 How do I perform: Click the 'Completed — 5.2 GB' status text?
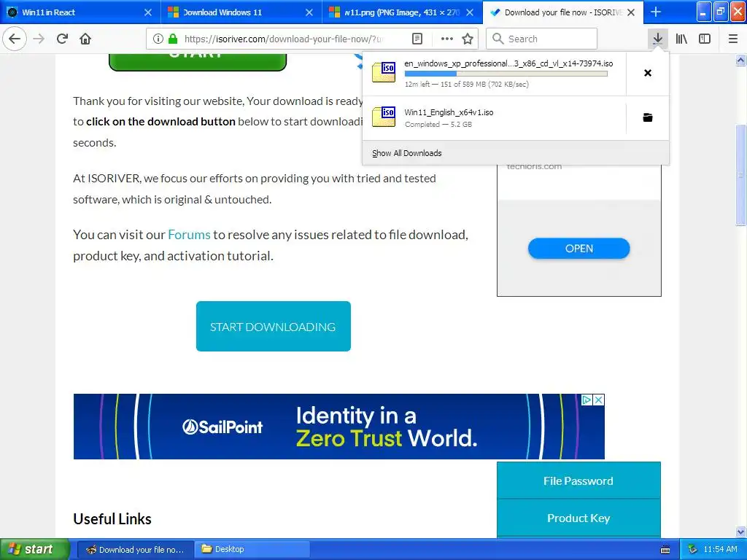pos(438,124)
